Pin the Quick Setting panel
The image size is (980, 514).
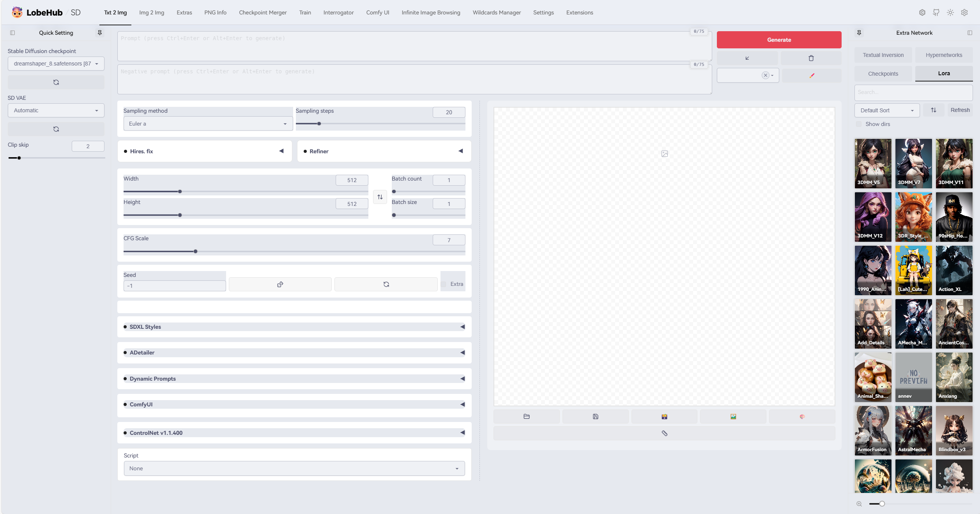click(x=100, y=33)
